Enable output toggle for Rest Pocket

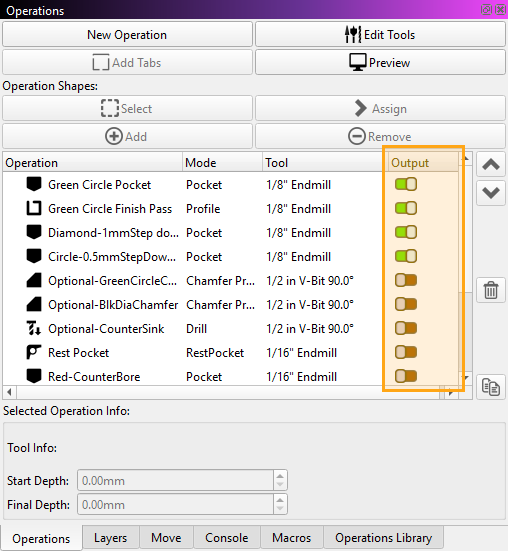point(406,352)
